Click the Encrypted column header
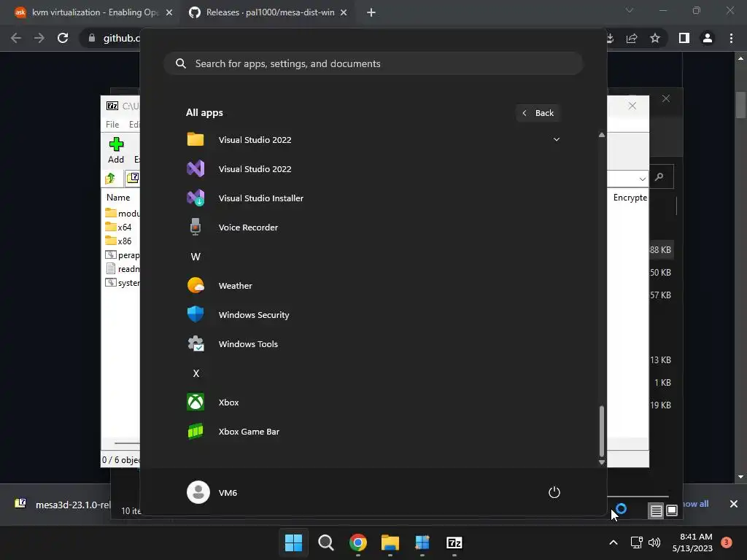Screen dimensions: 747x560 tap(630, 197)
